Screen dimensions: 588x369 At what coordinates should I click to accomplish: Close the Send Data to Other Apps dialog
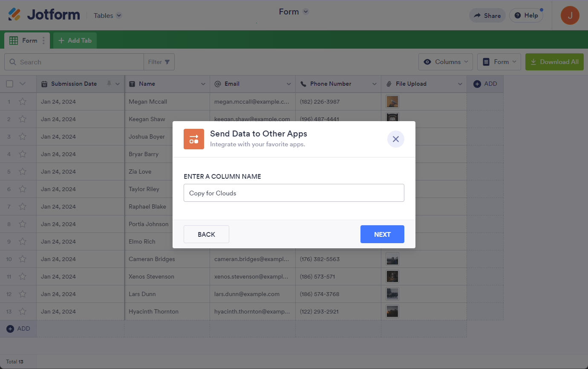click(x=395, y=139)
